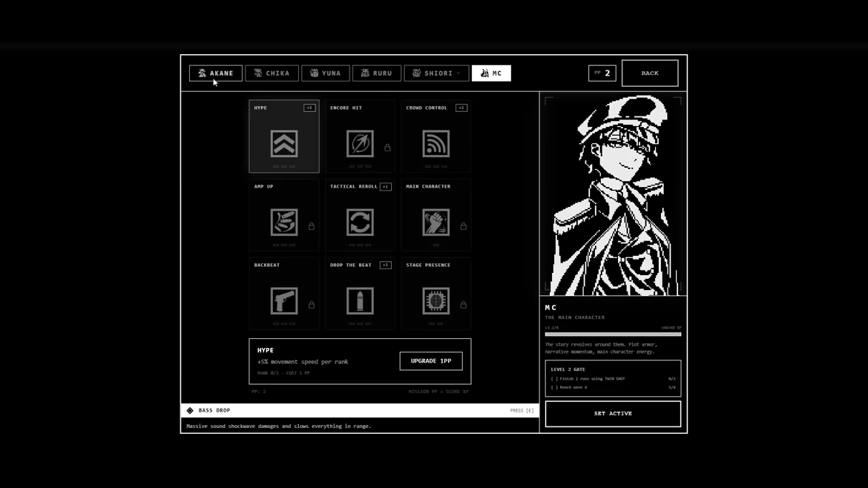The image size is (868, 488).
Task: Click the Bass Drop diamond icon
Action: coord(190,411)
